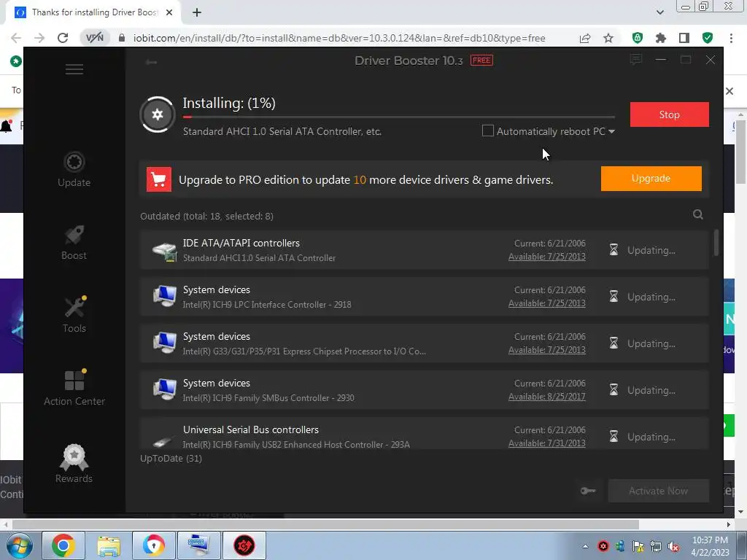Click the iobit.com URL address field
747x560 pixels.
(339, 38)
